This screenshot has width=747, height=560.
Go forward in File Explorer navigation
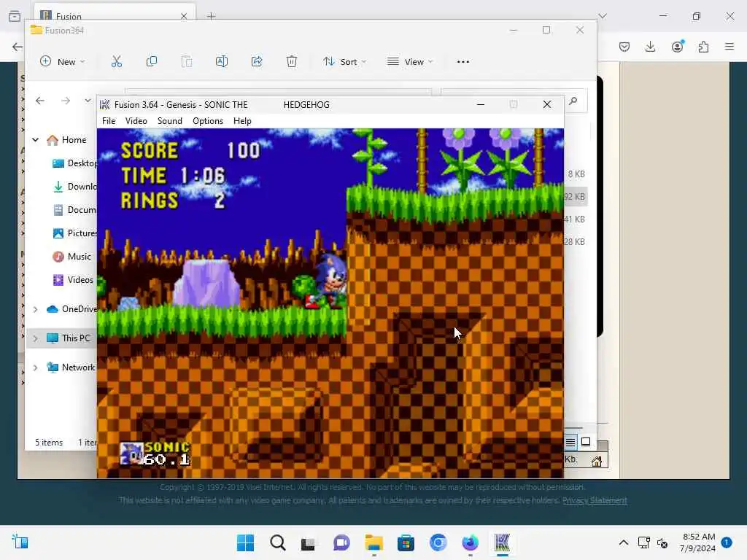(66, 101)
